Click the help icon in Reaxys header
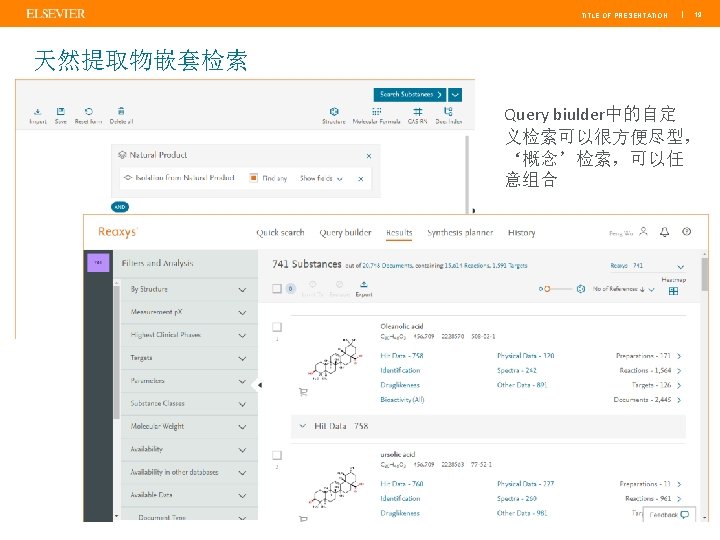This screenshot has width=720, height=540. pos(686,231)
